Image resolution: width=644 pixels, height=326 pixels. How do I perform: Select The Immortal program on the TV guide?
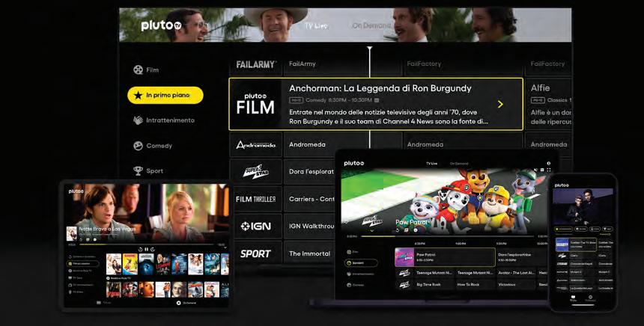coord(309,253)
